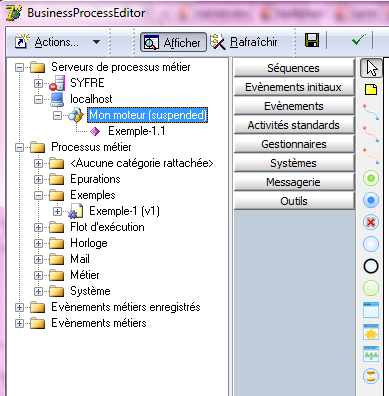
Task: Collapse Serveurs de processus métier node
Action: (20, 67)
